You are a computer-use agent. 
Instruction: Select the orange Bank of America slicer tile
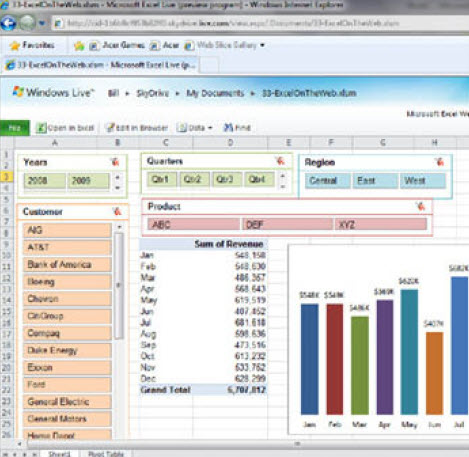tap(67, 265)
